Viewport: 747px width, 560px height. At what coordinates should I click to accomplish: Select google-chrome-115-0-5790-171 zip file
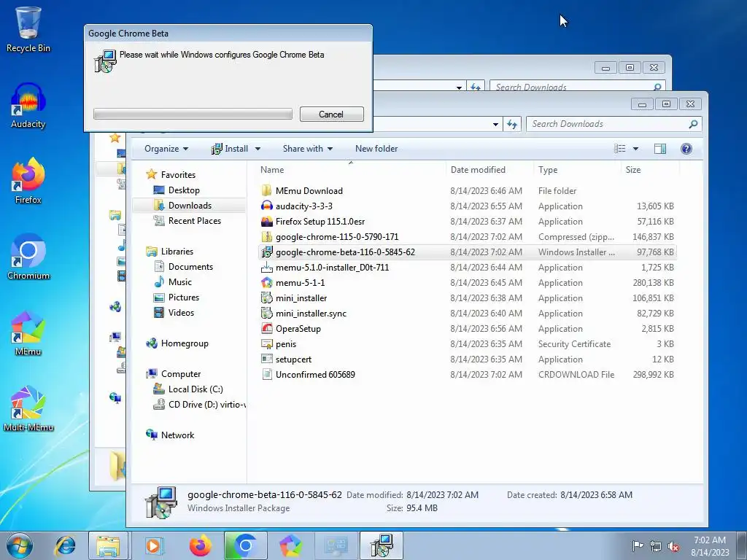click(337, 237)
